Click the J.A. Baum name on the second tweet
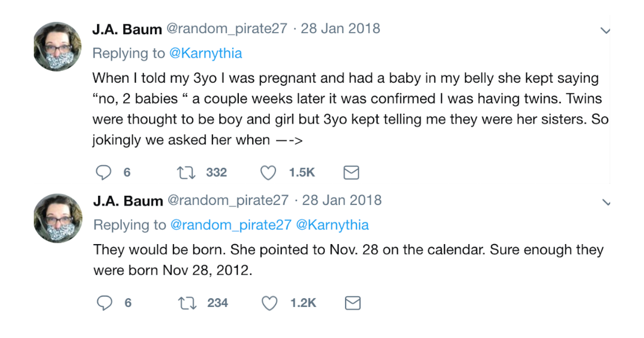Image resolution: width=644 pixels, height=338 pixels. pos(128,201)
